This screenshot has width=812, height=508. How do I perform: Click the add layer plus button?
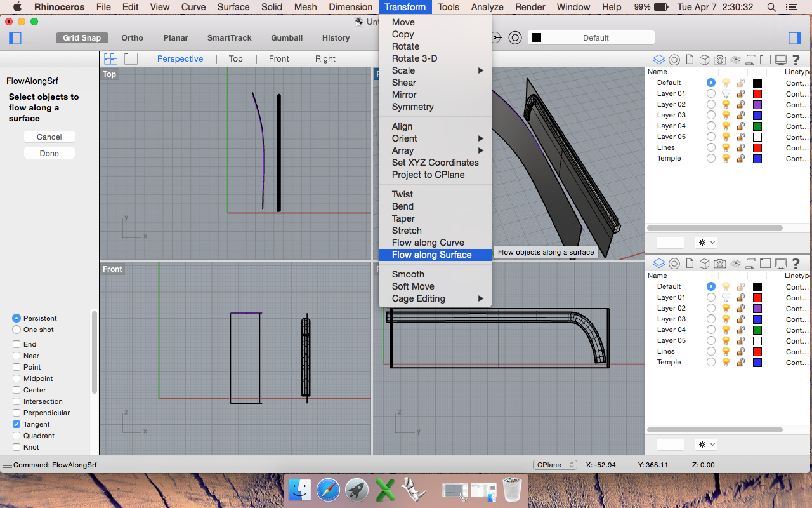point(663,242)
